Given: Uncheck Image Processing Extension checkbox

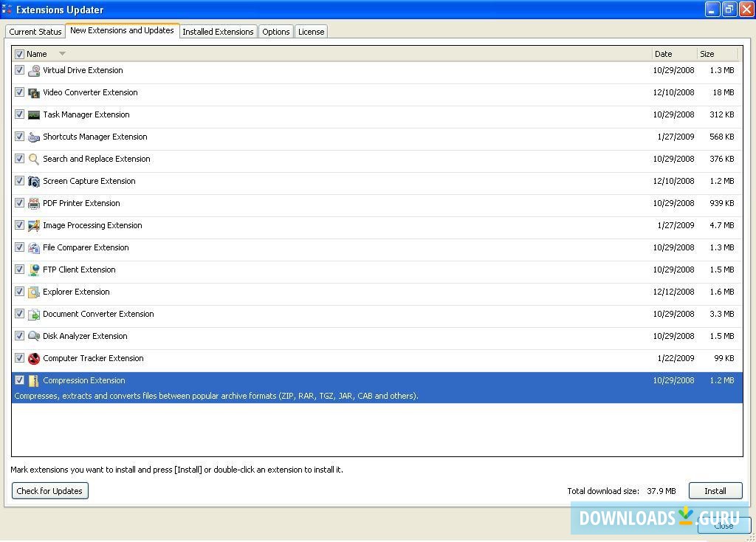Looking at the screenshot, I should 19,225.
